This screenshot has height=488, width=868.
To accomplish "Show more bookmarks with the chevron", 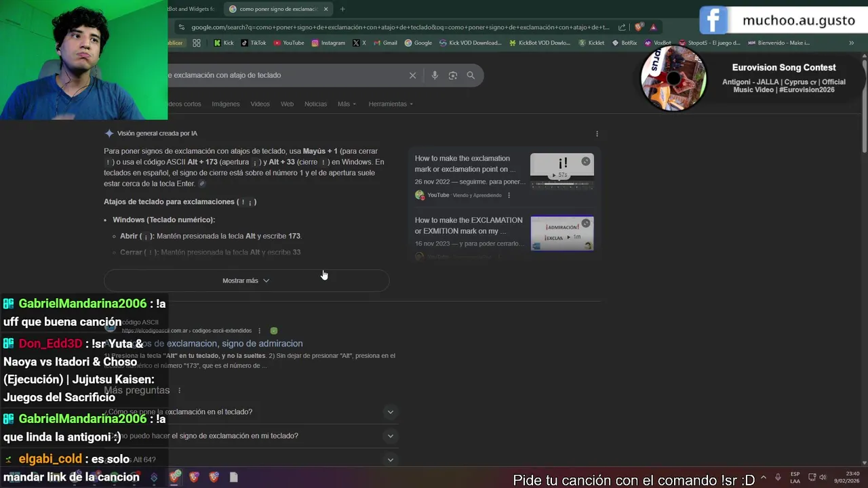I will [x=851, y=43].
